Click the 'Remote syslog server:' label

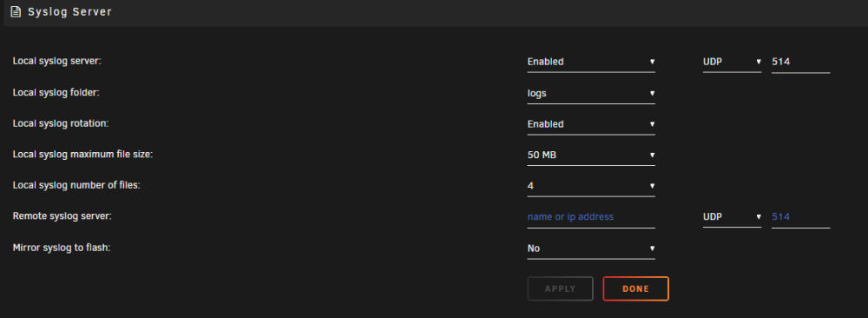(62, 216)
